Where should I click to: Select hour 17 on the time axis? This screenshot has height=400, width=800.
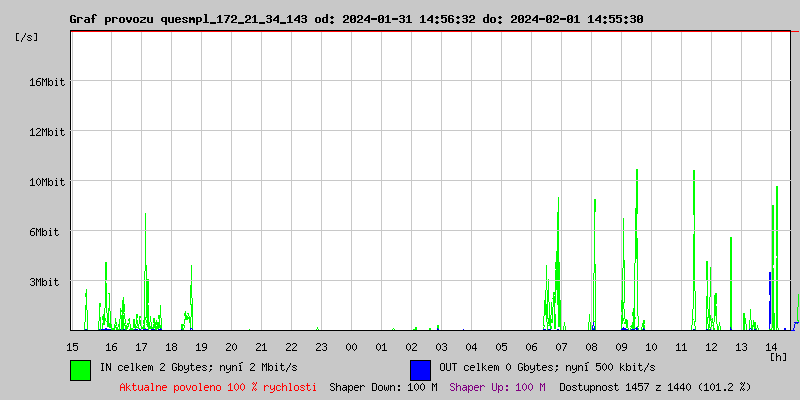[141, 347]
